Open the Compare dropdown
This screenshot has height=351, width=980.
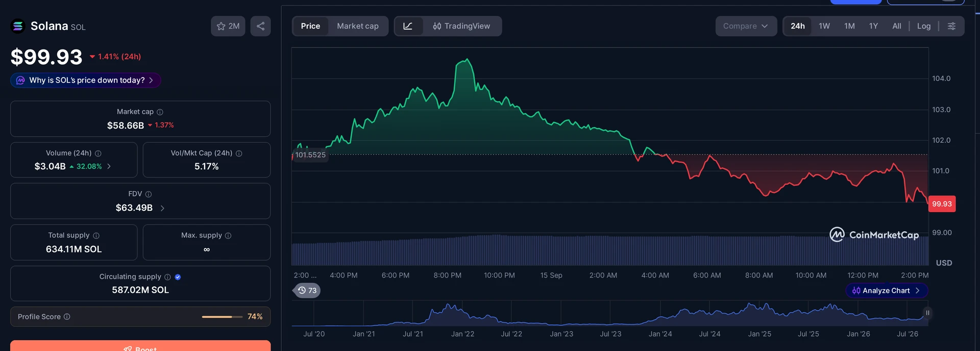pos(746,26)
